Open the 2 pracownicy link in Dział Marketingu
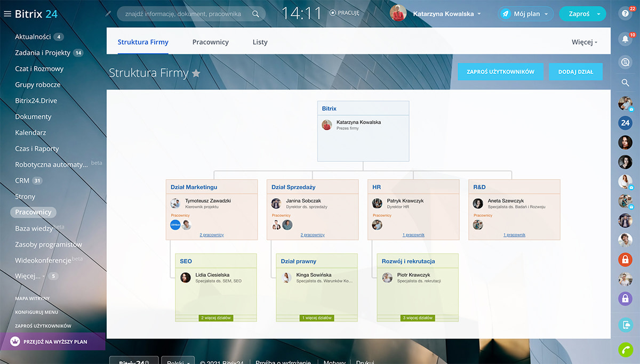The width and height of the screenshot is (640, 364). 212,235
